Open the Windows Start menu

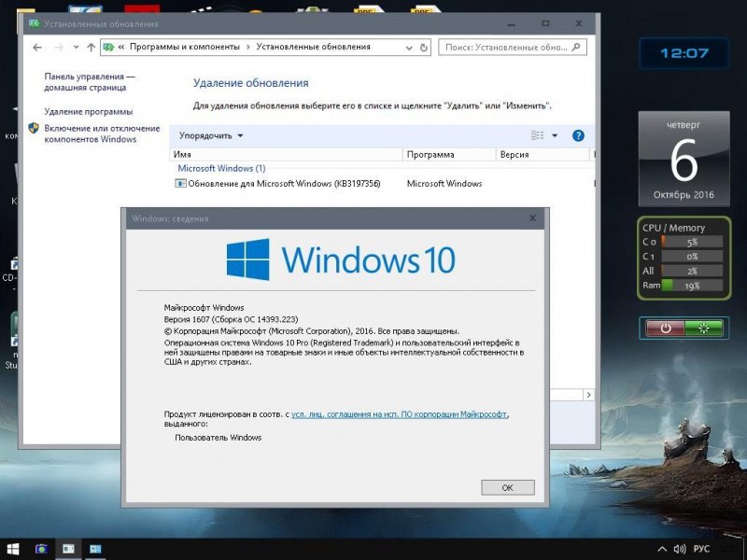click(13, 549)
